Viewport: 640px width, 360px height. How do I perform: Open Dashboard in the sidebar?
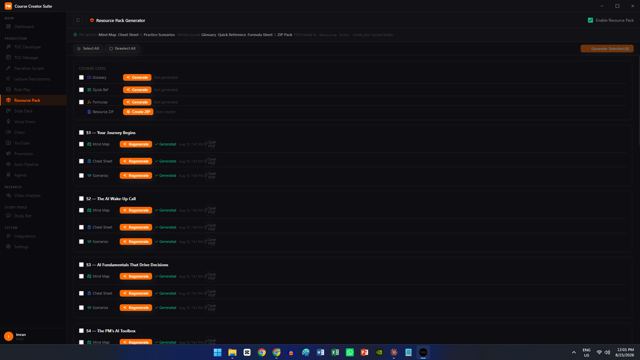33,27
